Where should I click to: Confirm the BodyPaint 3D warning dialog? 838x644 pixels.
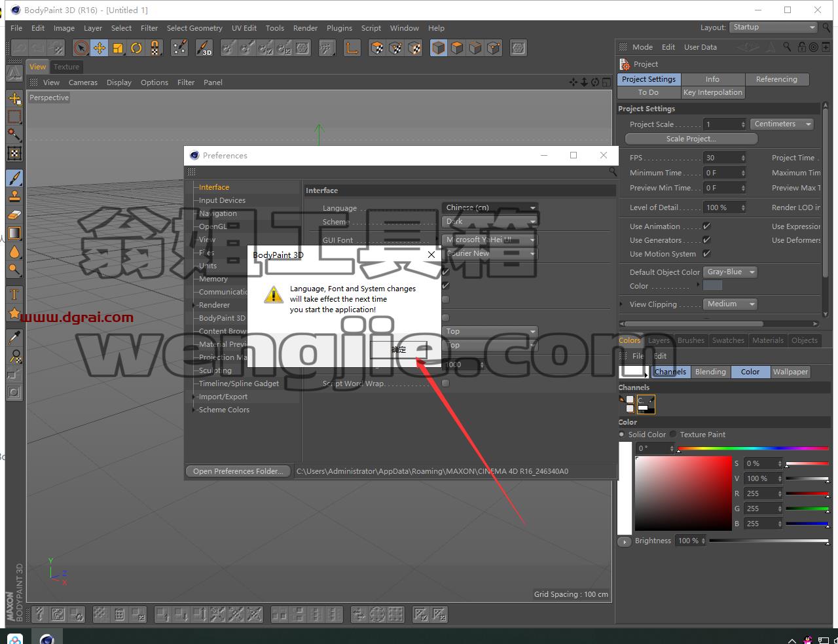click(399, 349)
